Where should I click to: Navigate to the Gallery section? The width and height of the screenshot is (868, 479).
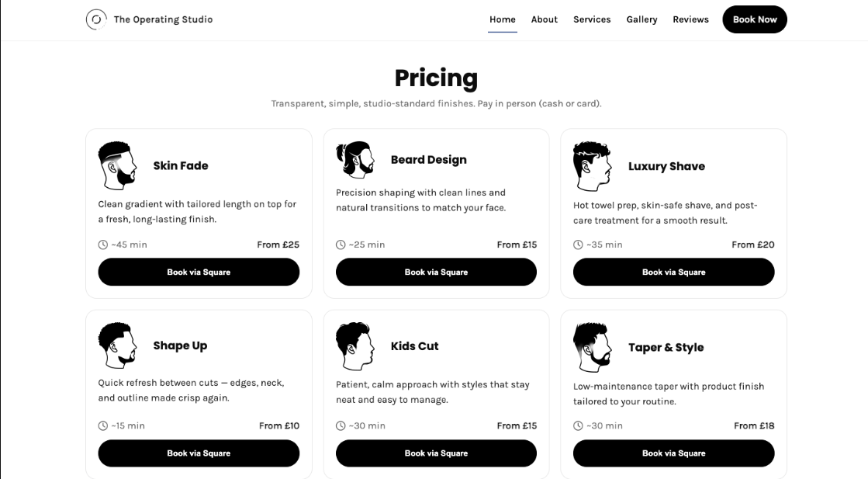pyautogui.click(x=641, y=19)
